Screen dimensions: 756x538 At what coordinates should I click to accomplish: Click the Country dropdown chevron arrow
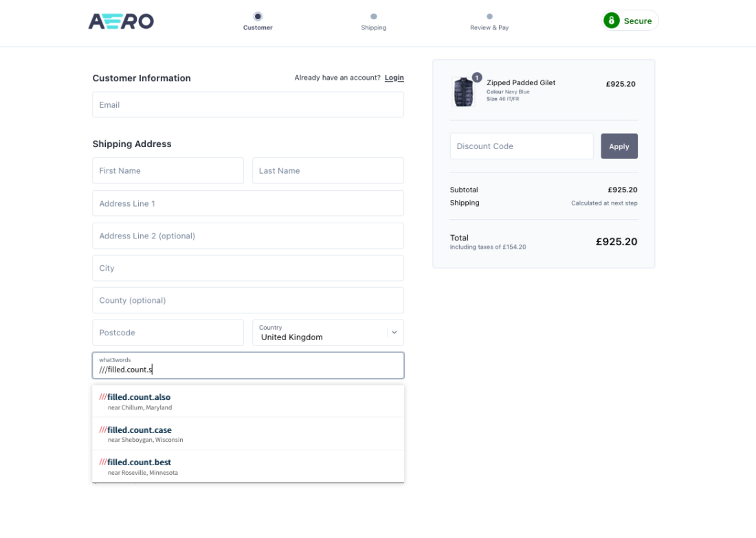tap(394, 333)
